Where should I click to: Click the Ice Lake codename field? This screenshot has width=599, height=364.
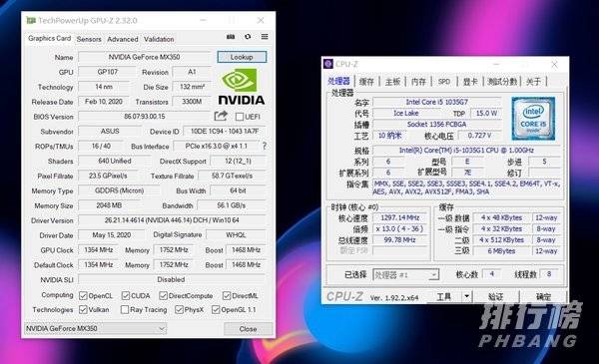click(x=406, y=113)
